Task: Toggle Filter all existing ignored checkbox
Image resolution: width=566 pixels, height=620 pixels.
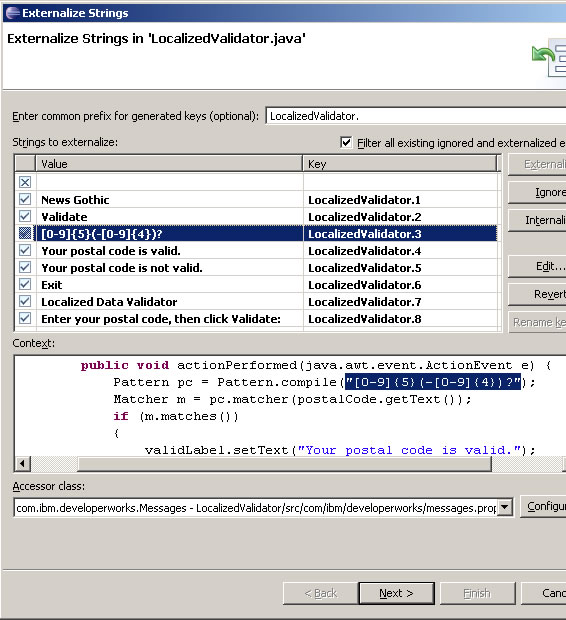Action: pos(346,142)
